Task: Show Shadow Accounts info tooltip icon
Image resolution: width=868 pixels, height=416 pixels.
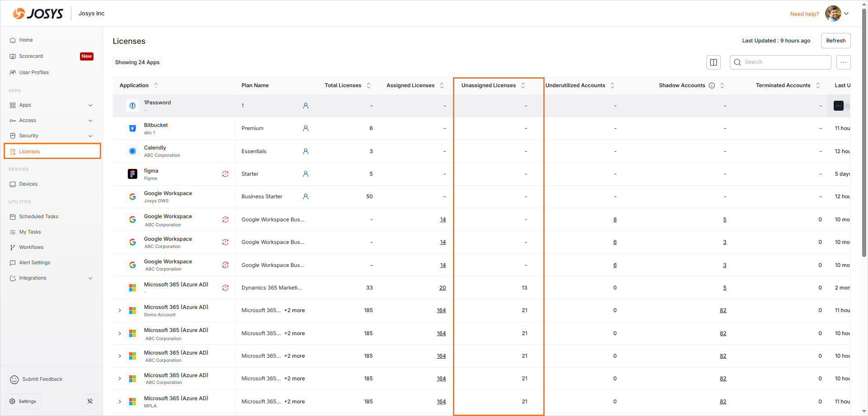Action: 712,85
